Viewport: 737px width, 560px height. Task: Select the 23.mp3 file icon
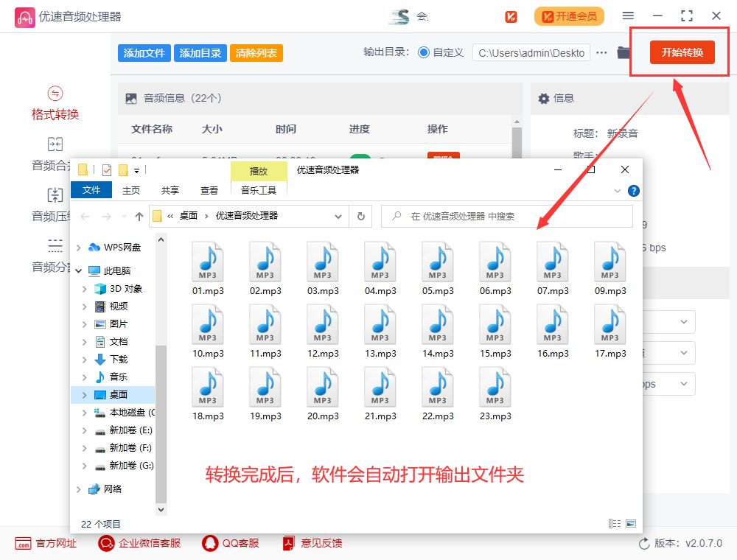point(495,386)
